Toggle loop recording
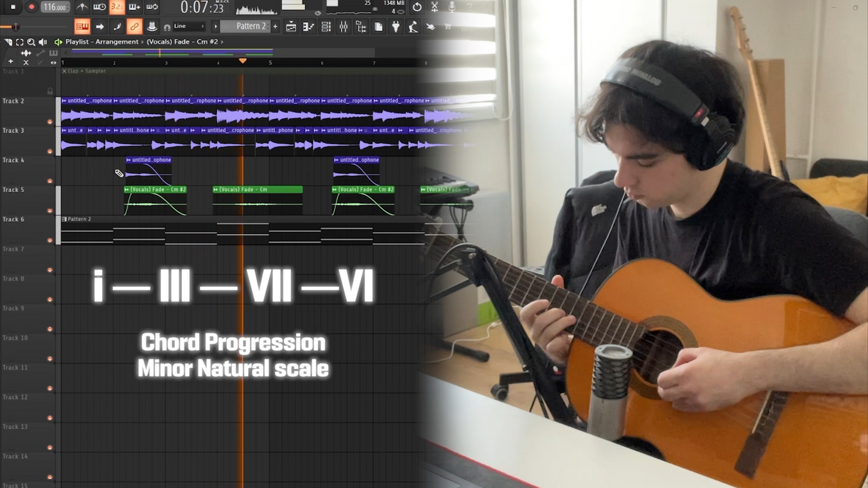This screenshot has height=488, width=868. click(152, 7)
